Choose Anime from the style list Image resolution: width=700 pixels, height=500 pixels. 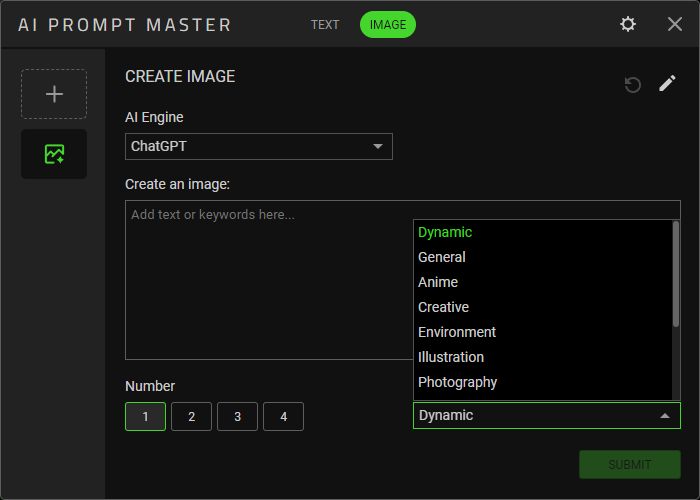(x=438, y=282)
